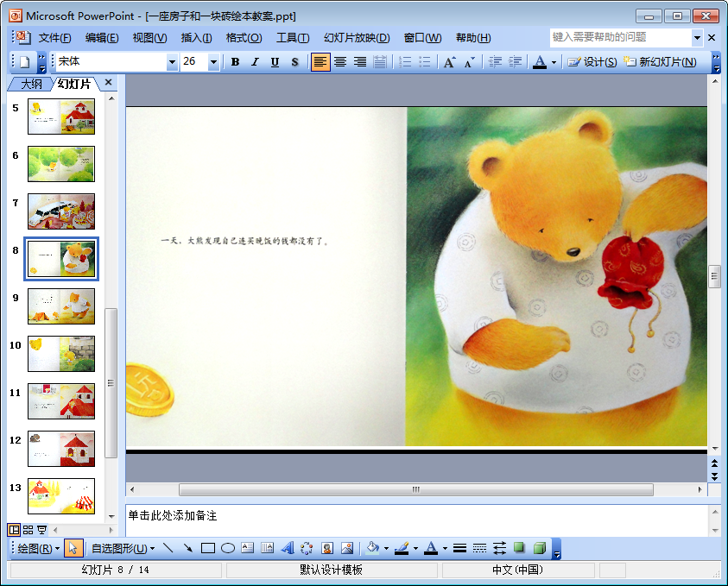Image resolution: width=728 pixels, height=586 pixels.
Task: Open the 插入(I) menu
Action: [196, 38]
